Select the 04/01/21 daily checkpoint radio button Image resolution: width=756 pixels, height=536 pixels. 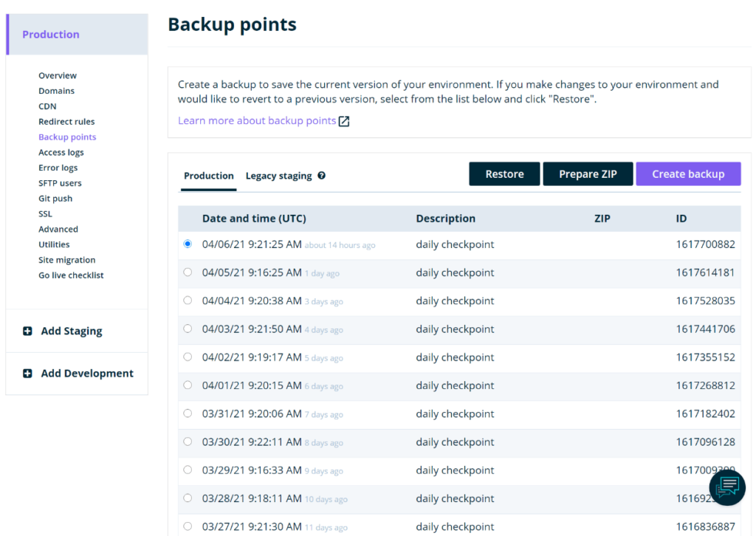coord(187,385)
